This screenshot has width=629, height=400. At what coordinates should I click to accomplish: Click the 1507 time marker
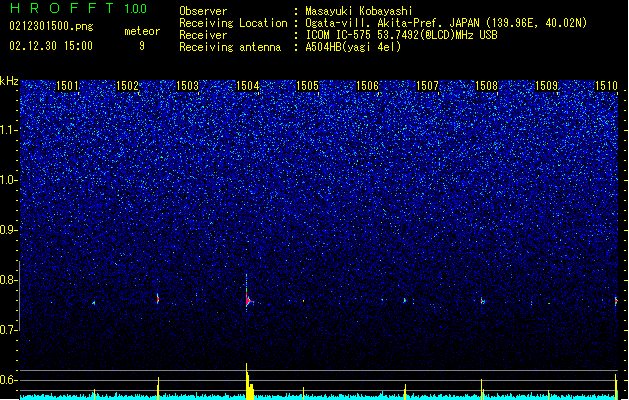(x=427, y=86)
